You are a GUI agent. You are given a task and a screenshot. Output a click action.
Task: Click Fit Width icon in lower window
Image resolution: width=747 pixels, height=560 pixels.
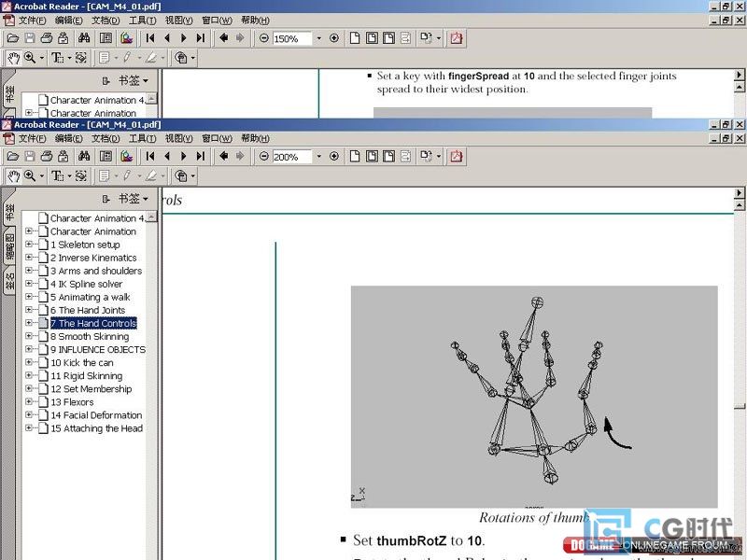click(388, 156)
